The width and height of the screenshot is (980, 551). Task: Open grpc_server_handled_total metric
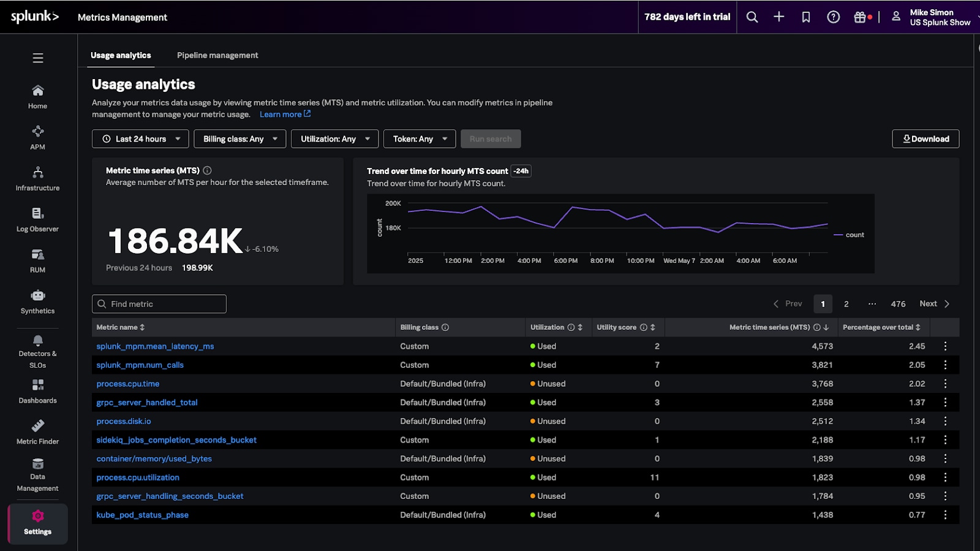click(x=147, y=403)
